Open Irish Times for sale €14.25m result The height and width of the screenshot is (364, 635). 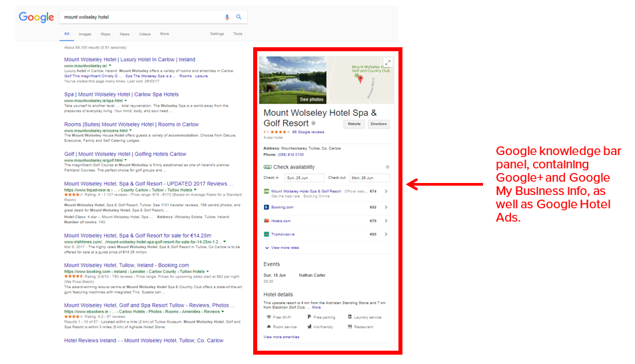tap(138, 236)
